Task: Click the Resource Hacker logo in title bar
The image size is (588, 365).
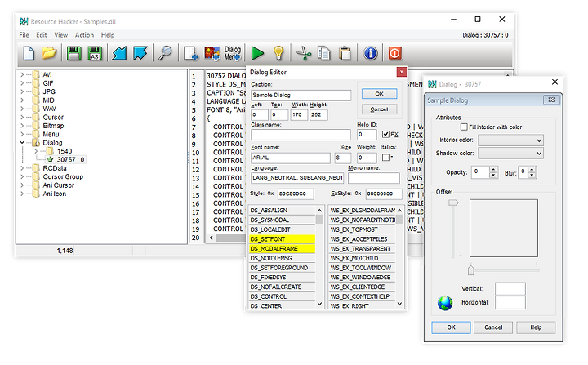Action: click(x=24, y=21)
